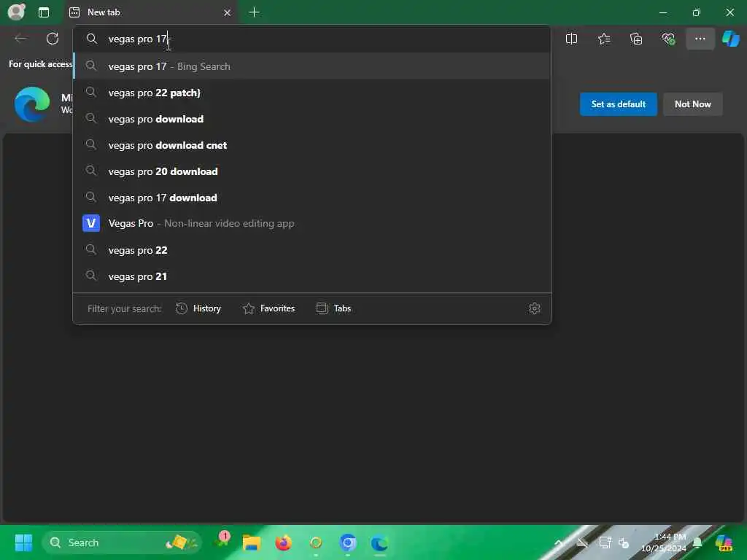Screen dimensions: 747x560
Task: Open search suggestion settings gear
Action: coord(535,308)
